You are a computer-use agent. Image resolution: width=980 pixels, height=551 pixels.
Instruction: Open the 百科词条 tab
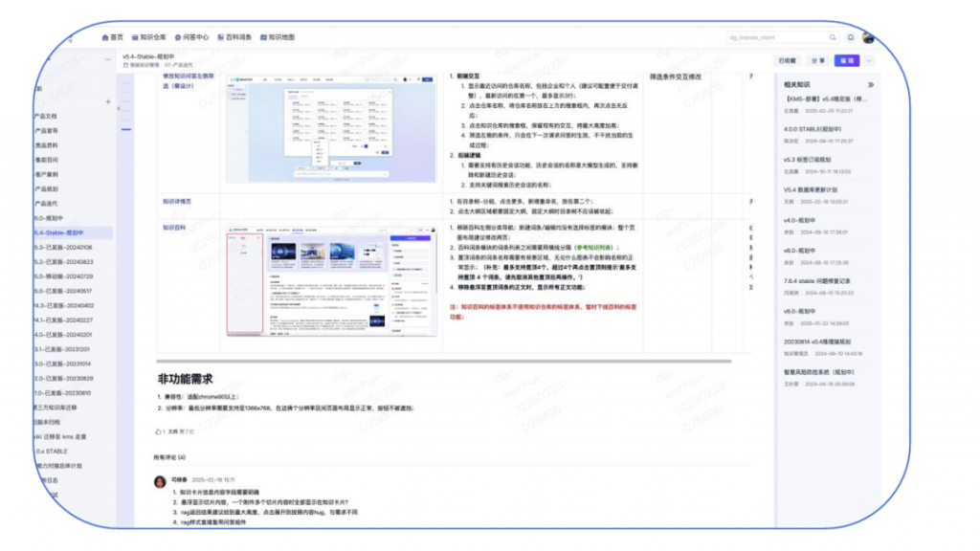coord(235,37)
